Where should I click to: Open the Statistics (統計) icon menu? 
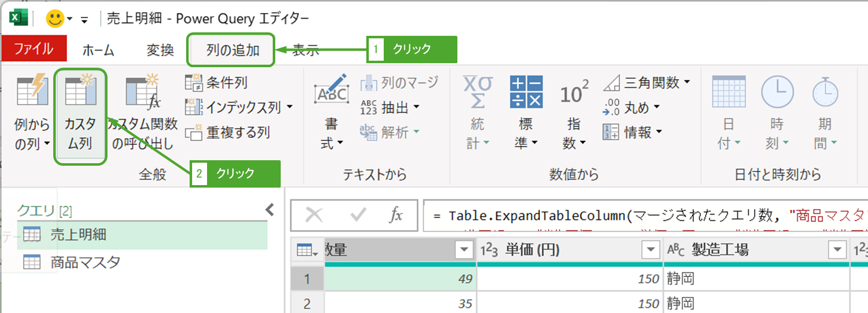[x=477, y=92]
